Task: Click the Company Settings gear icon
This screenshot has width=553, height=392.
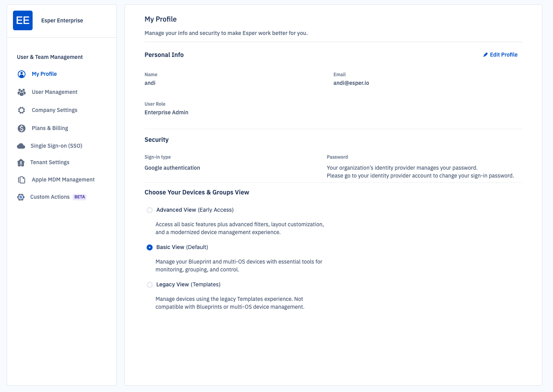Action: (22, 110)
